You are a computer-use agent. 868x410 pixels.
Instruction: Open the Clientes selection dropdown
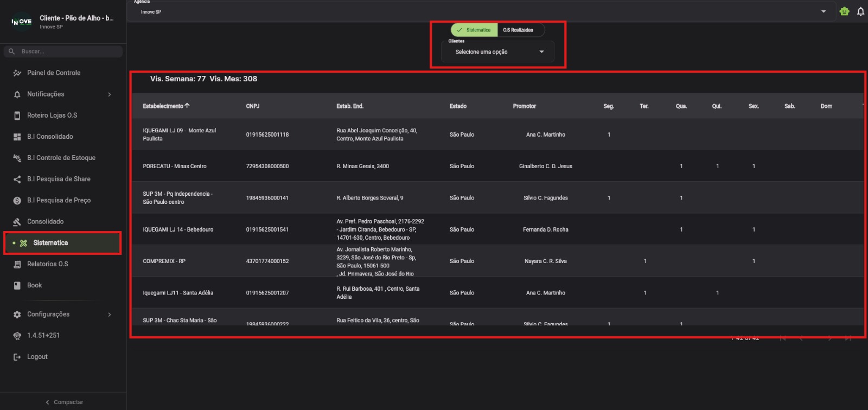(x=497, y=52)
